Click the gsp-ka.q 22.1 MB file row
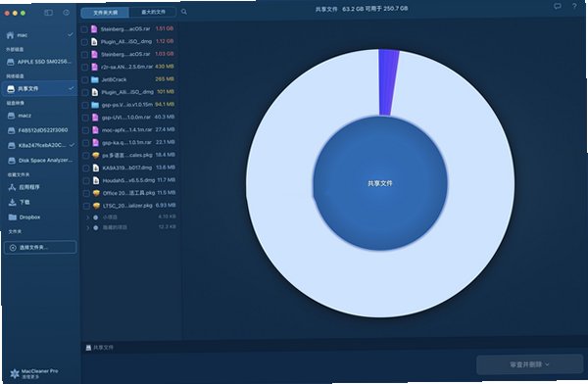Image resolution: width=588 pixels, height=384 pixels. (129, 143)
